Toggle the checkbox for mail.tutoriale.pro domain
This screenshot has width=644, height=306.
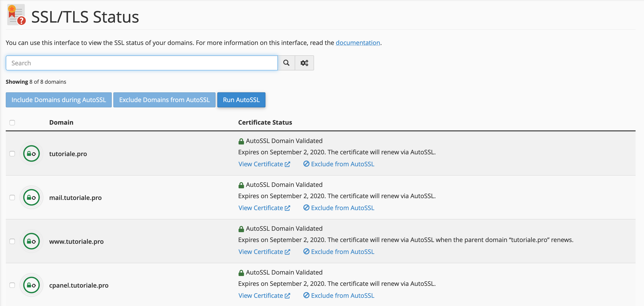tap(12, 197)
